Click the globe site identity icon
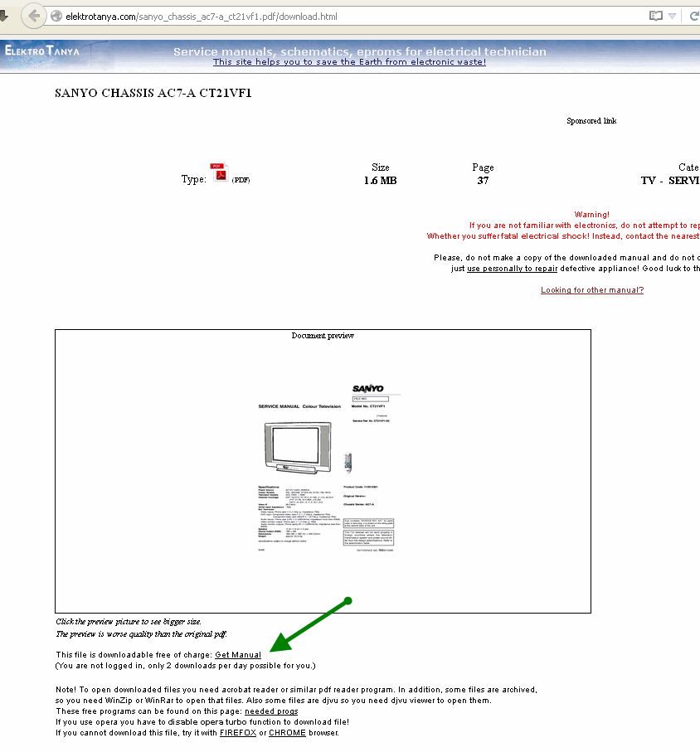This screenshot has height=752, width=700. [56, 17]
